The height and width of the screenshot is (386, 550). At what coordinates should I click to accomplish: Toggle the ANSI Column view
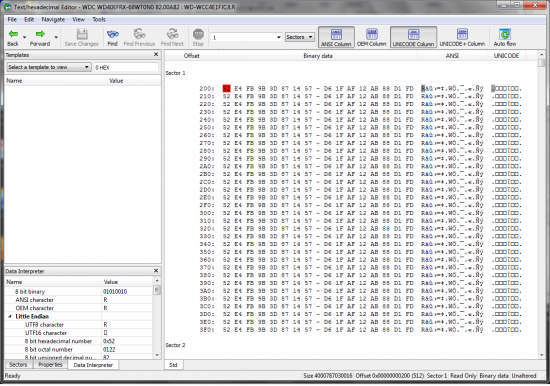(x=336, y=37)
